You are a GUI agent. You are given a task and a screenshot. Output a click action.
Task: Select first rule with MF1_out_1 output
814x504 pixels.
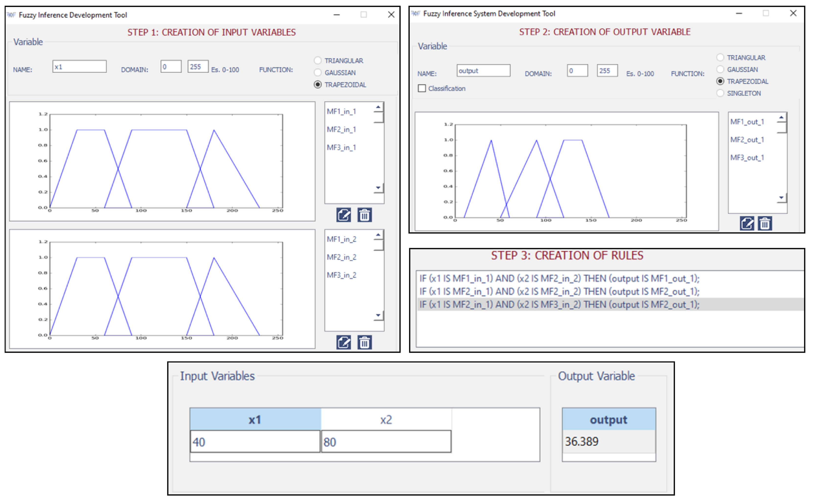[x=559, y=278]
